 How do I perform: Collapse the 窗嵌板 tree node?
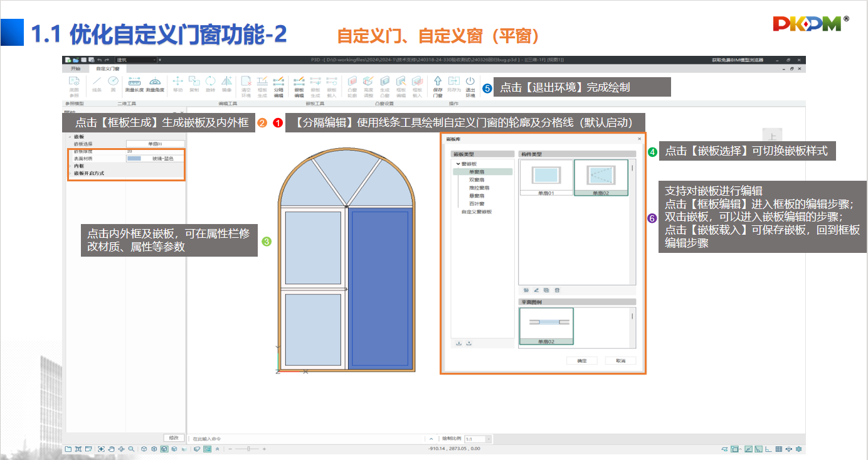click(458, 163)
